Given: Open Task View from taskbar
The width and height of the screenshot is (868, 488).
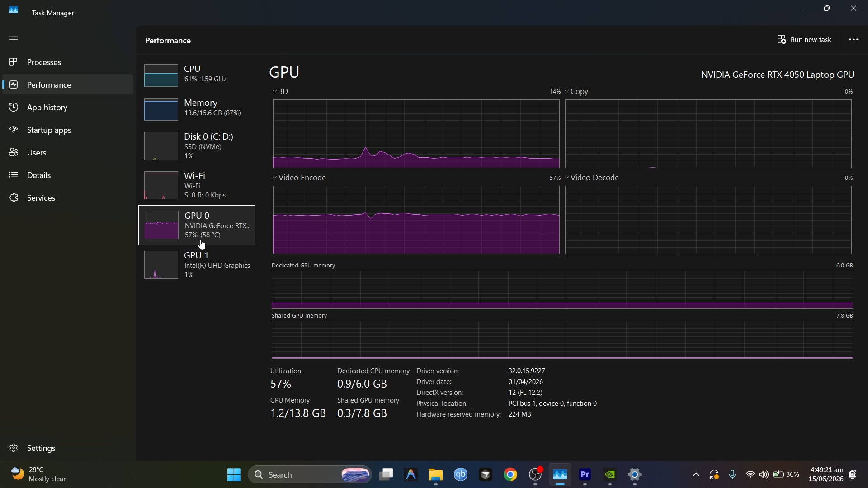Looking at the screenshot, I should click(x=386, y=475).
